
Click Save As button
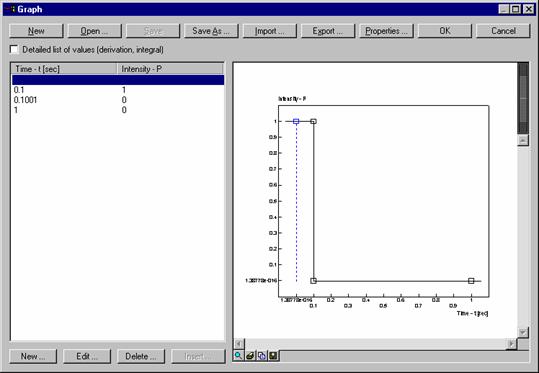[211, 31]
